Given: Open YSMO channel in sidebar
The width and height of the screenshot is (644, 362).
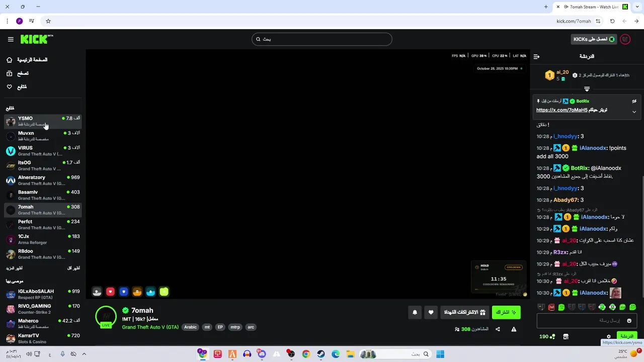Looking at the screenshot, I should 43,121.
